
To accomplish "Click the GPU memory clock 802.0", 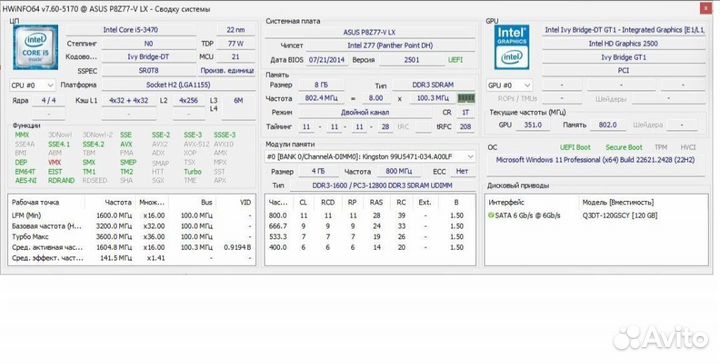I will 608,125.
